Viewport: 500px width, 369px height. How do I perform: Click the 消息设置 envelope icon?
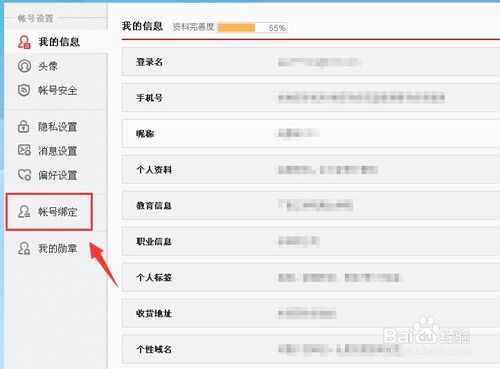click(x=24, y=151)
